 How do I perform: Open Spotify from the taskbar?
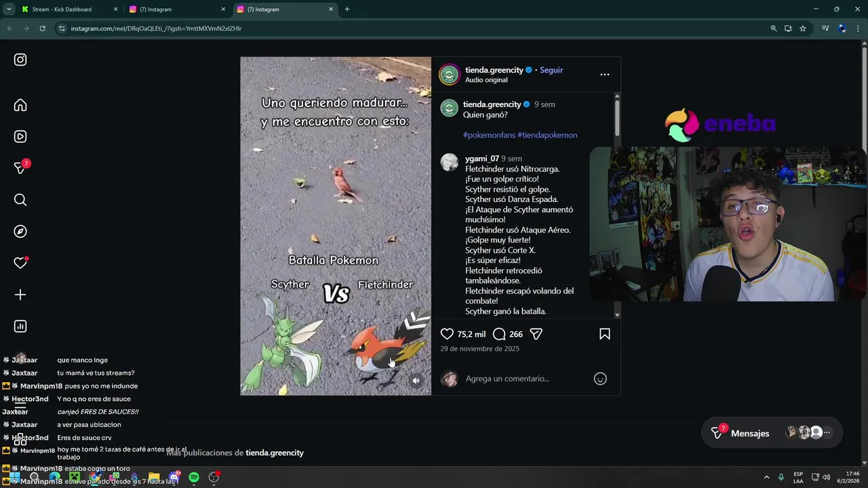click(x=194, y=477)
